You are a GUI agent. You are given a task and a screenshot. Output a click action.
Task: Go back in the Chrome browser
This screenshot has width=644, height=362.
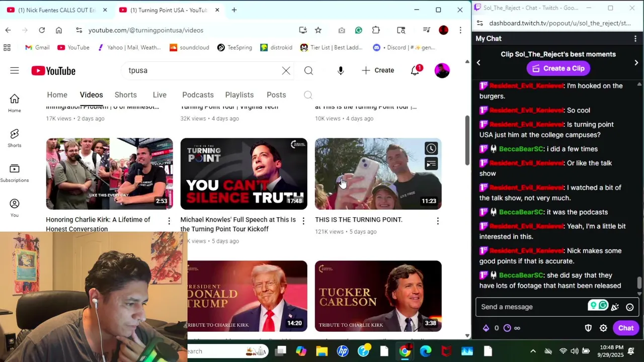(8, 30)
